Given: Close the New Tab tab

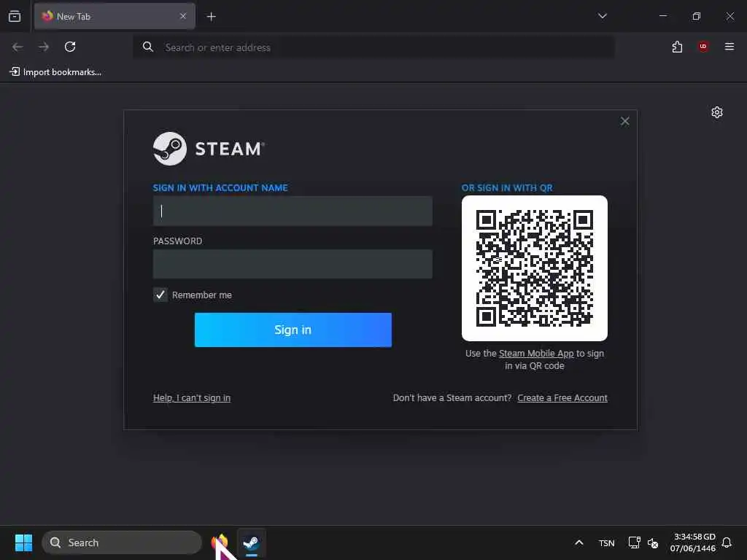Looking at the screenshot, I should coord(183,16).
